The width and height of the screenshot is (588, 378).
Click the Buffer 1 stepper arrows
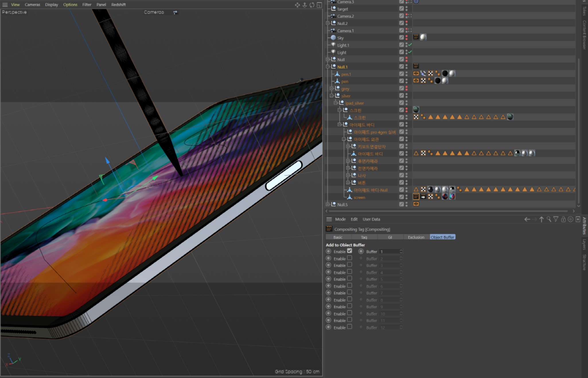click(x=401, y=251)
